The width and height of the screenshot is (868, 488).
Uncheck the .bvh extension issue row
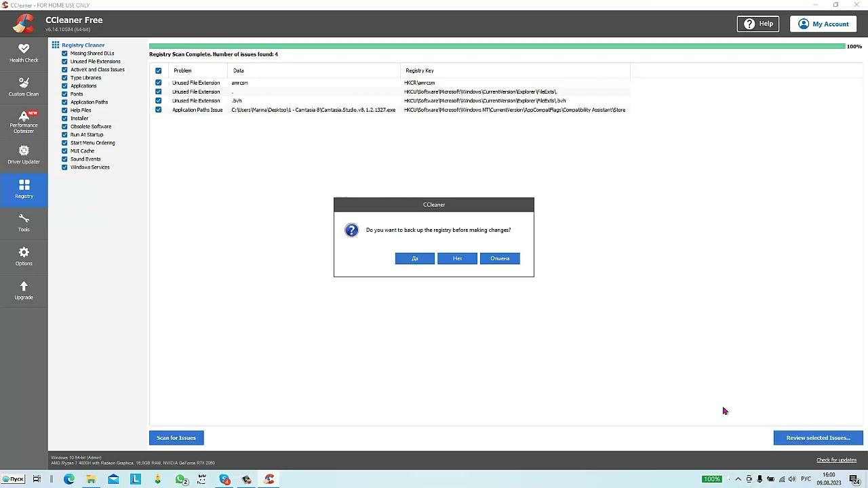158,101
